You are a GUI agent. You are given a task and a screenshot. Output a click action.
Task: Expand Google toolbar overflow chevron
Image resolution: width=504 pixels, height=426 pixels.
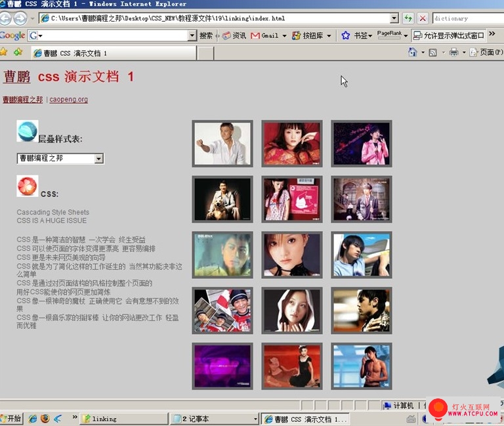pos(492,33)
